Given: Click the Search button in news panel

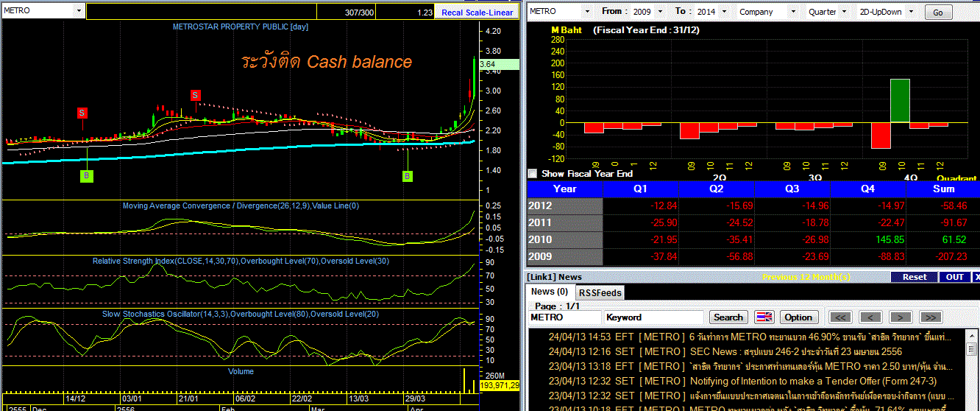Looking at the screenshot, I should (x=728, y=317).
